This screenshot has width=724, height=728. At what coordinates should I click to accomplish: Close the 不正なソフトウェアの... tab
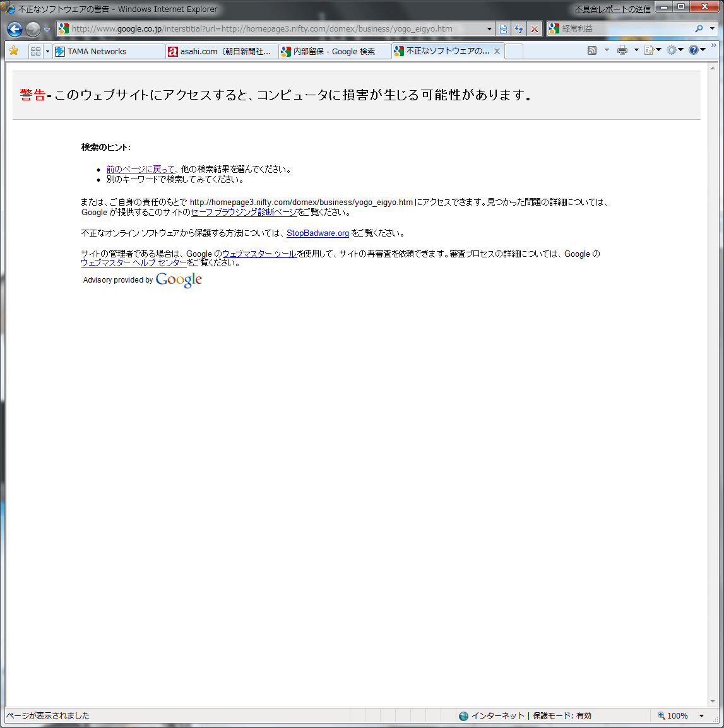point(497,51)
